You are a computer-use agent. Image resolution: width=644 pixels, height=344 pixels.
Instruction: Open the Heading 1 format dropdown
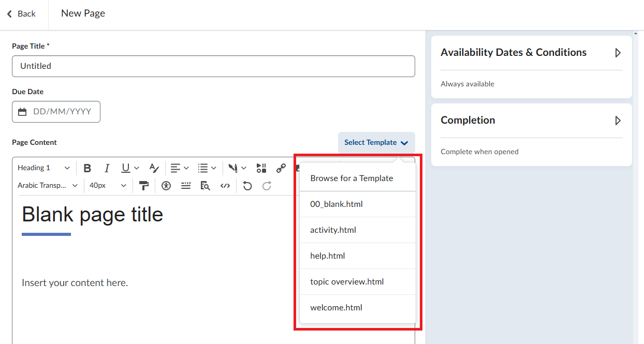(43, 168)
